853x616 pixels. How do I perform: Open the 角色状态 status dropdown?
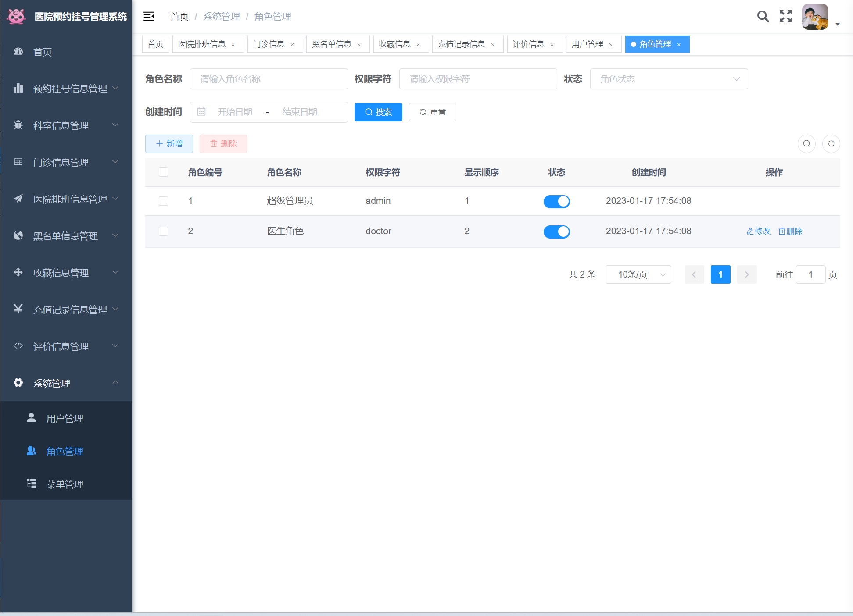click(668, 79)
